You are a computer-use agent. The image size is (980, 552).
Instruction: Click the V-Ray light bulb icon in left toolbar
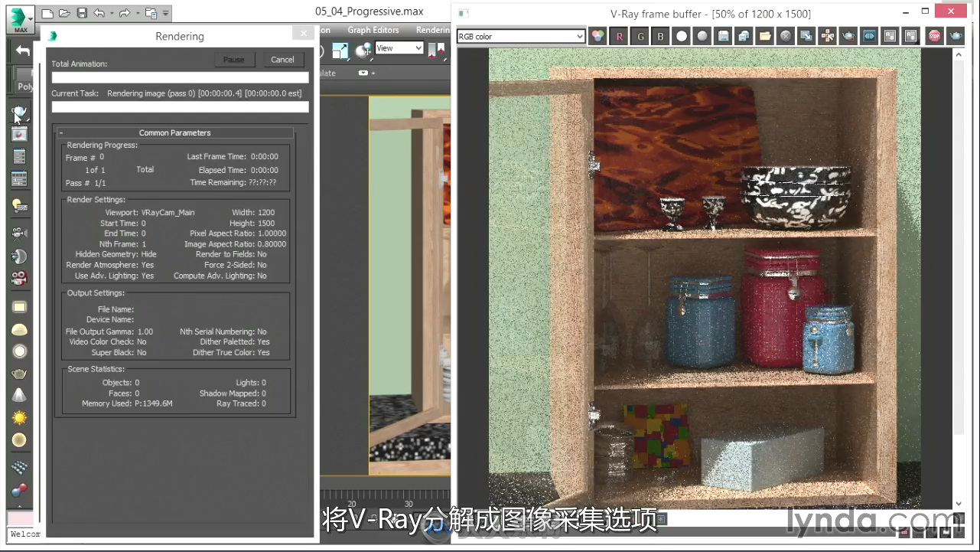point(20,205)
